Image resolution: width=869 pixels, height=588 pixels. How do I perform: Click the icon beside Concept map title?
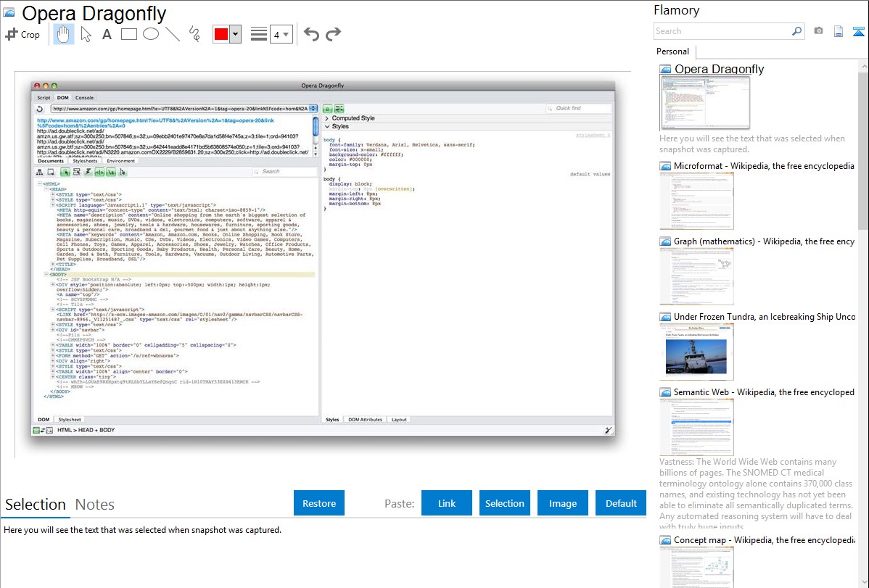tap(665, 539)
